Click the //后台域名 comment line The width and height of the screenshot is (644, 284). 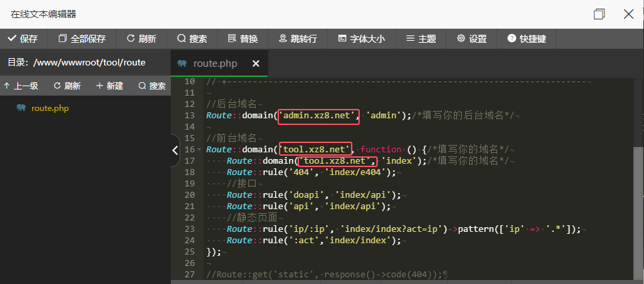tap(232, 104)
